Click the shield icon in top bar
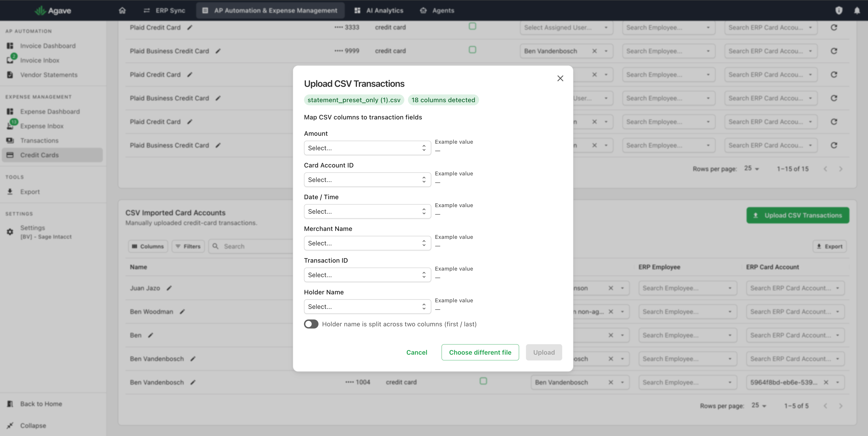Viewport: 868px width, 436px height. click(839, 10)
